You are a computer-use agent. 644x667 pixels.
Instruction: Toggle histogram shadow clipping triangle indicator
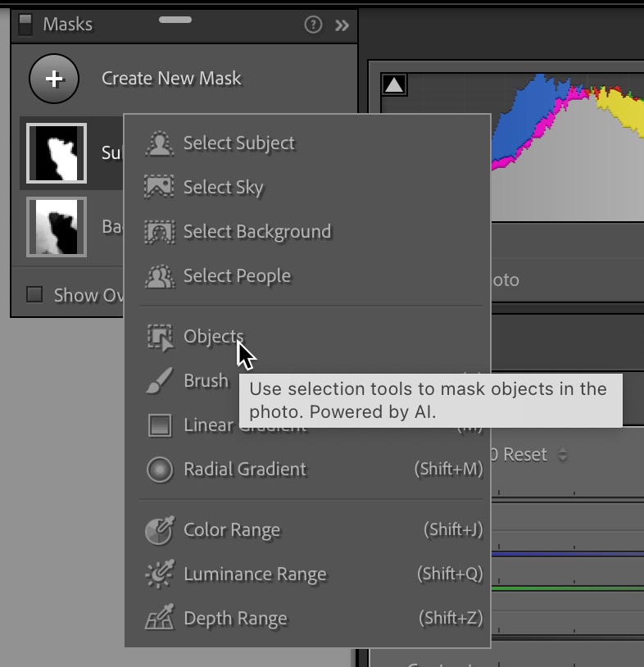pos(394,84)
